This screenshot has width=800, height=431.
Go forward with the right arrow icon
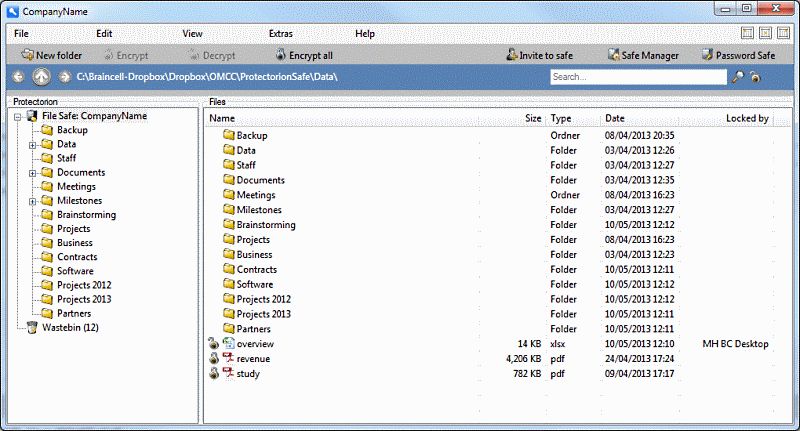[x=64, y=77]
